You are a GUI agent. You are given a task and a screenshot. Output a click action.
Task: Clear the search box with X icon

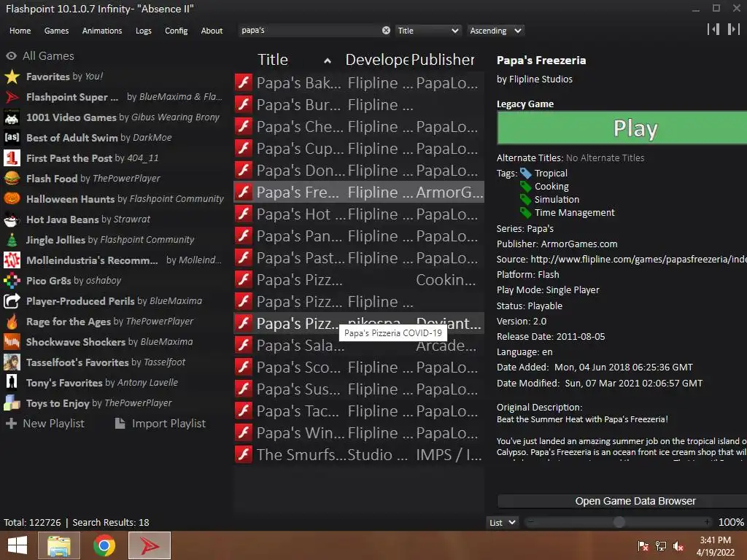(x=386, y=31)
